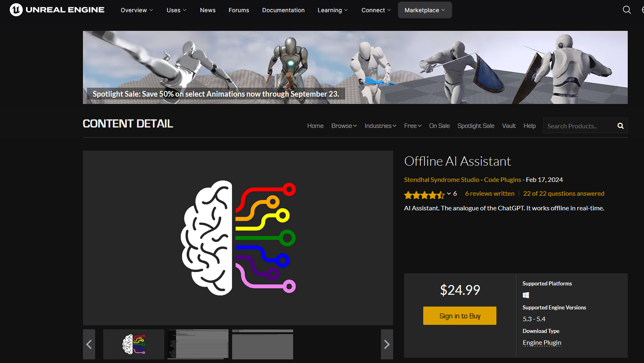Click the CONTENT DETAIL heading
This screenshot has width=644, height=363.
(128, 124)
